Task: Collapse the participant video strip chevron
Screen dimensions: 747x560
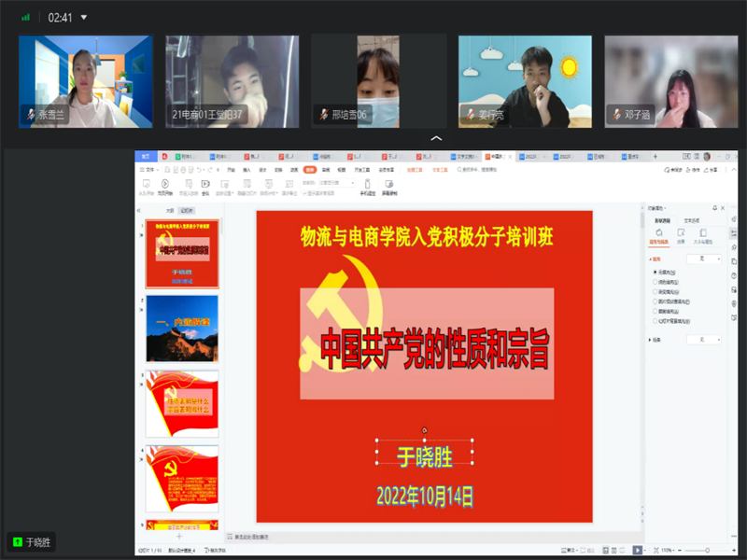Action: 436,138
